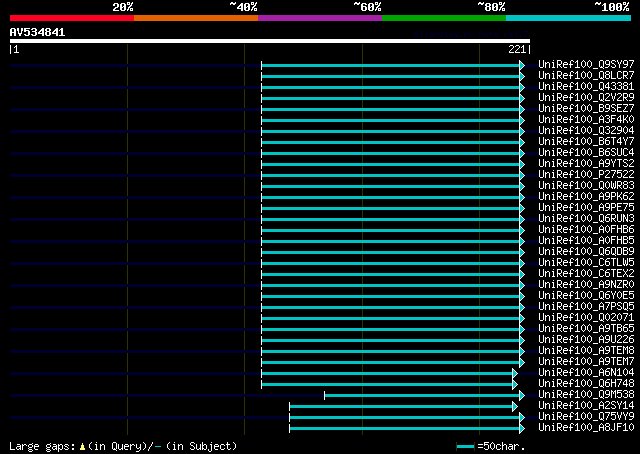This screenshot has height=454, width=640.
Task: Open the UniRef100_Q8LCR7 hit label
Action: point(586,76)
